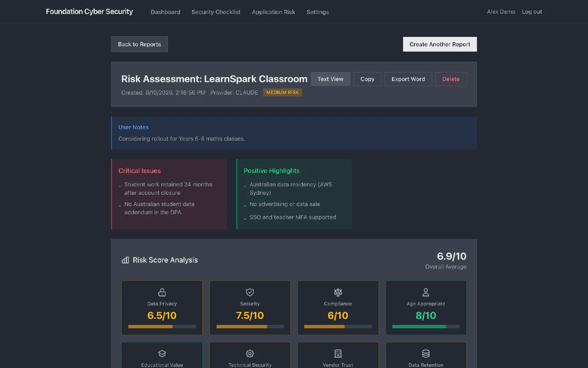
Task: Click the Security score progress bar
Action: click(x=250, y=326)
